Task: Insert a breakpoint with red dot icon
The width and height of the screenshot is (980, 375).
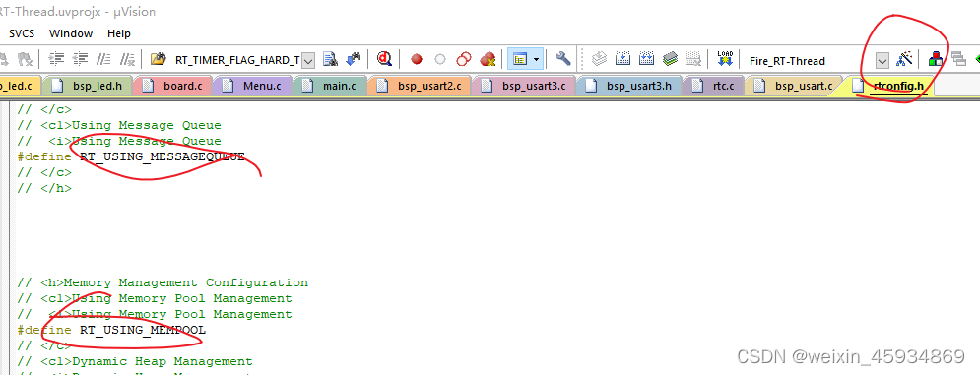Action: [417, 60]
